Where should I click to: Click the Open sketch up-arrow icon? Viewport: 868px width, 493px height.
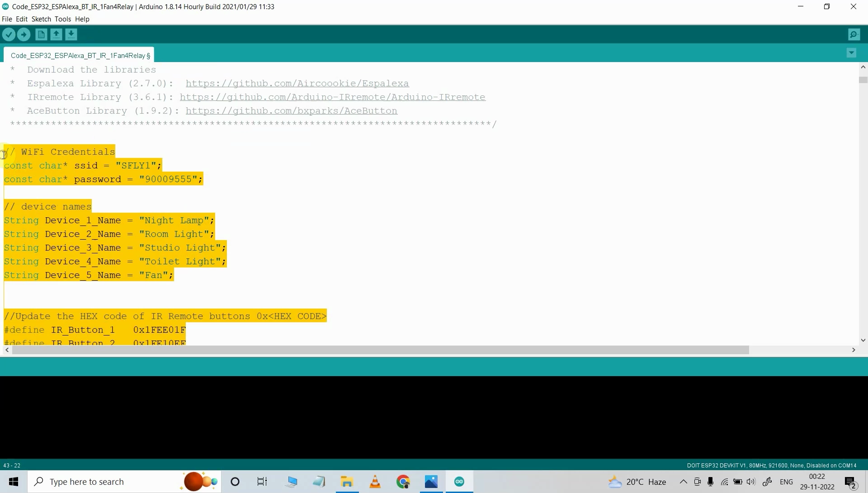coord(56,34)
